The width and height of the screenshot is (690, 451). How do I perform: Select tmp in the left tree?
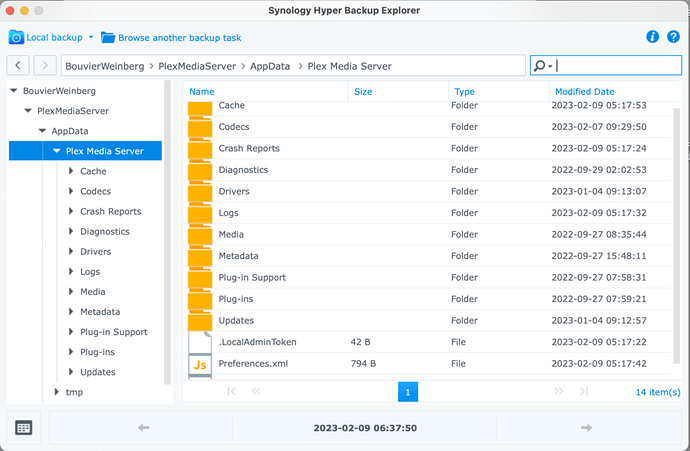(74, 392)
